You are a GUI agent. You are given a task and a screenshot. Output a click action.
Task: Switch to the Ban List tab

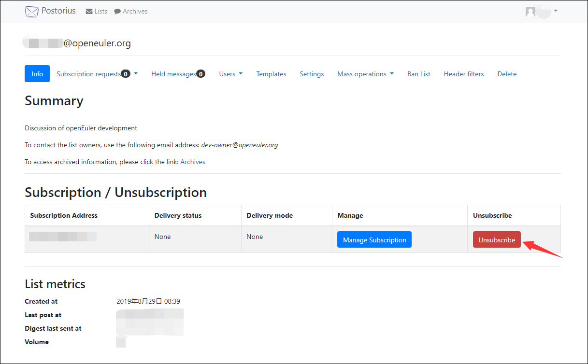pos(419,74)
